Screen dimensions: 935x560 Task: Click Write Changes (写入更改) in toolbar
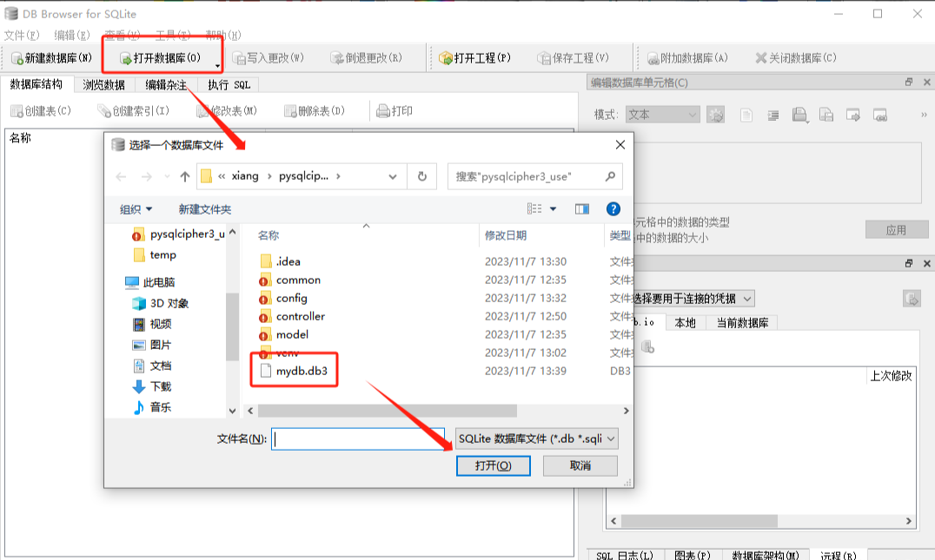pyautogui.click(x=269, y=58)
